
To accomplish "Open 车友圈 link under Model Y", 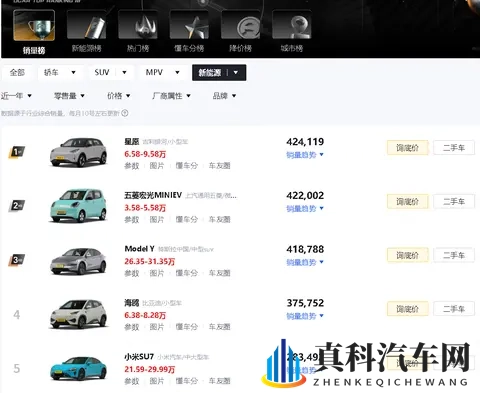I will click(x=219, y=273).
